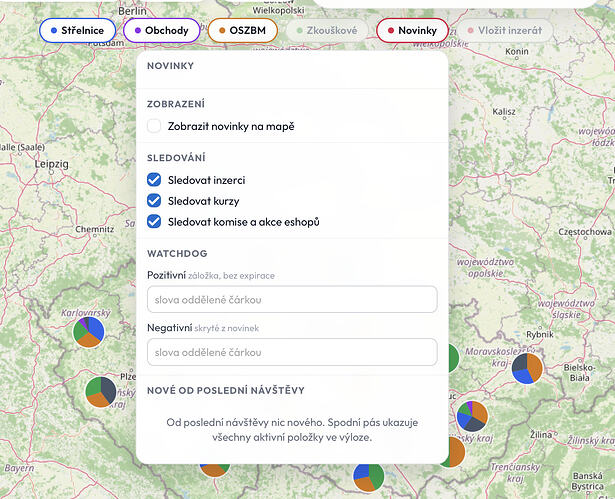Click the Konin city label on map
Image resolution: width=615 pixels, height=499 pixels.
(x=517, y=51)
